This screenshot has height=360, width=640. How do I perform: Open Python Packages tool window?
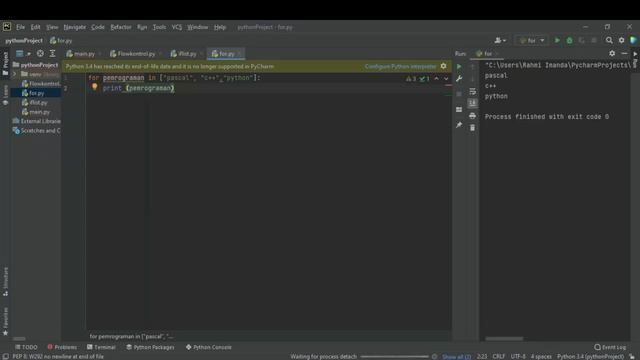[150, 347]
